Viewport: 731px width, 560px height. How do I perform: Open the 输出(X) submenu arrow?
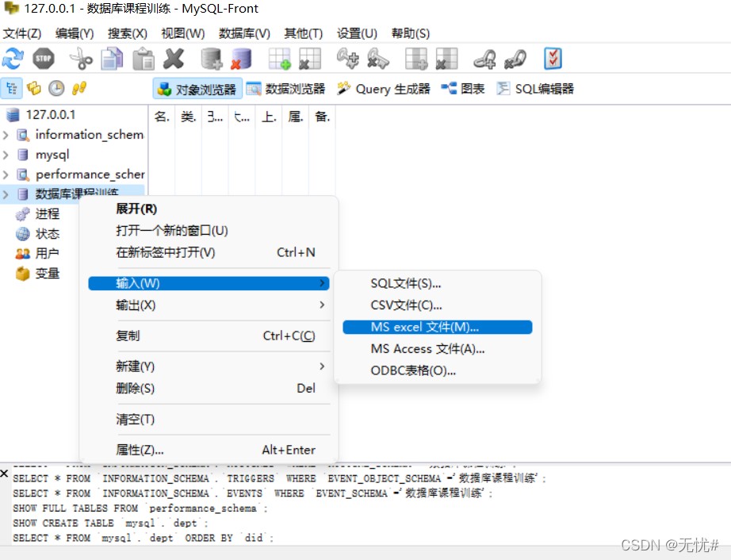(x=322, y=305)
